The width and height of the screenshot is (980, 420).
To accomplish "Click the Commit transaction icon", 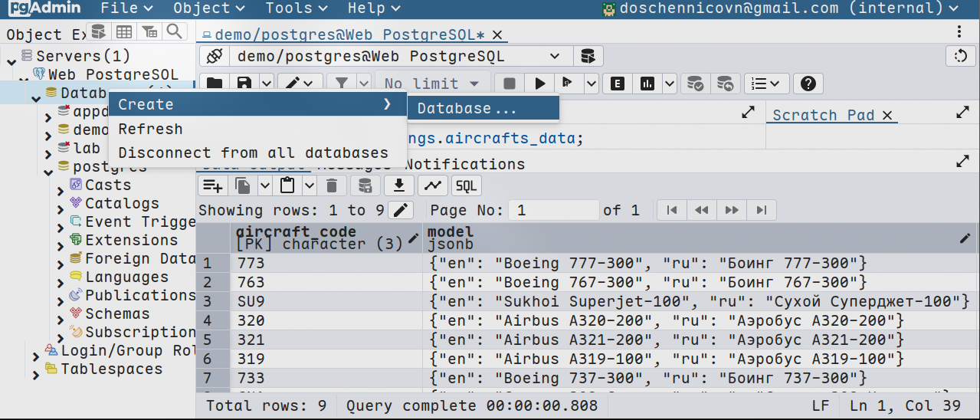I will pyautogui.click(x=696, y=84).
